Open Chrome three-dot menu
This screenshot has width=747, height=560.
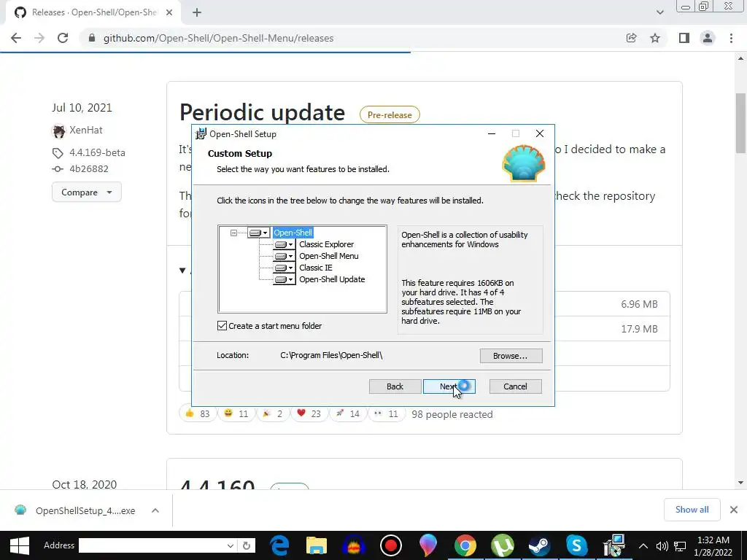coord(731,38)
